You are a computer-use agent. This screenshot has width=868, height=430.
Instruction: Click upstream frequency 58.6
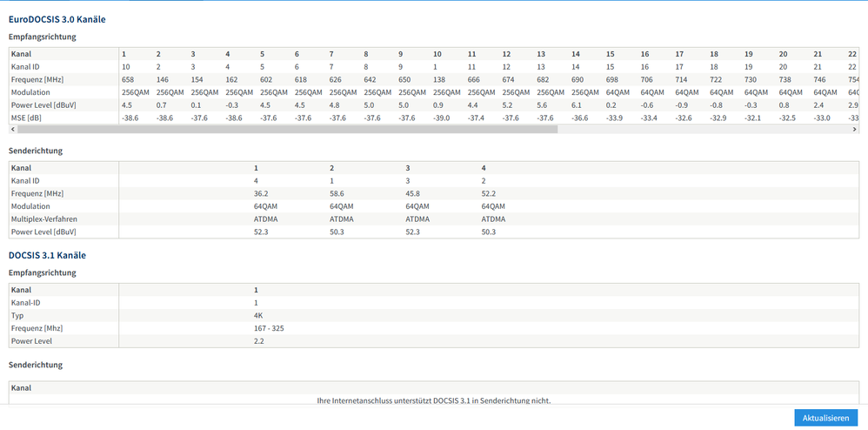point(337,193)
